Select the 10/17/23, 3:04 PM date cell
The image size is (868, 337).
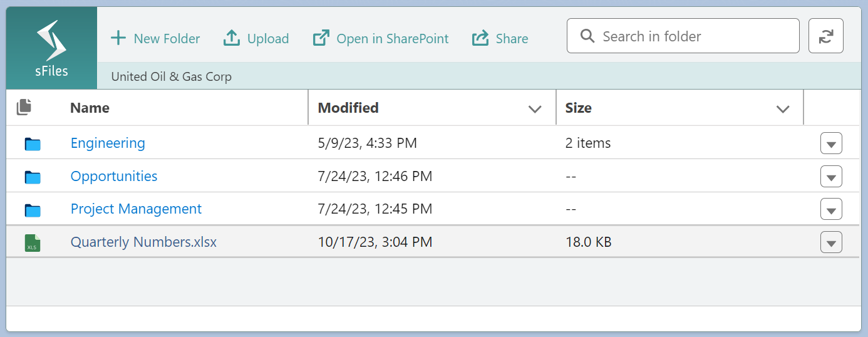pyautogui.click(x=375, y=242)
